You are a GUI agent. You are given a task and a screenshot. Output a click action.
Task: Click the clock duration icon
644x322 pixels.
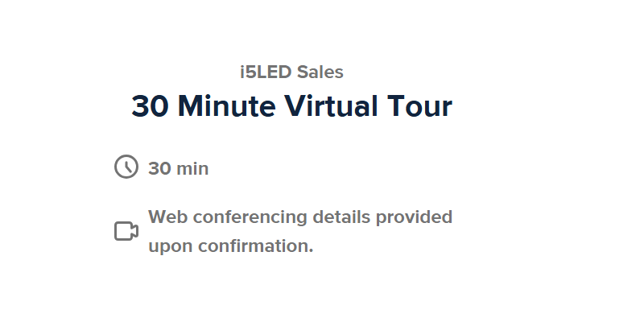(126, 167)
